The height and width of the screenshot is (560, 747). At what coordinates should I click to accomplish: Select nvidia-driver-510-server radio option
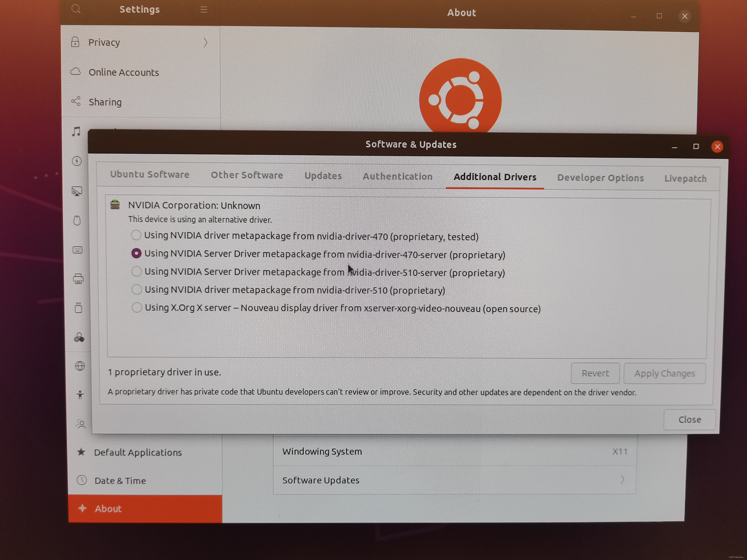pyautogui.click(x=136, y=271)
